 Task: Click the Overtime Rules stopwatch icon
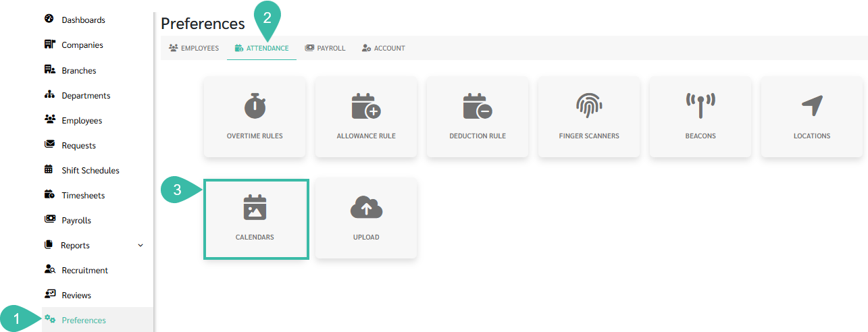pyautogui.click(x=255, y=105)
